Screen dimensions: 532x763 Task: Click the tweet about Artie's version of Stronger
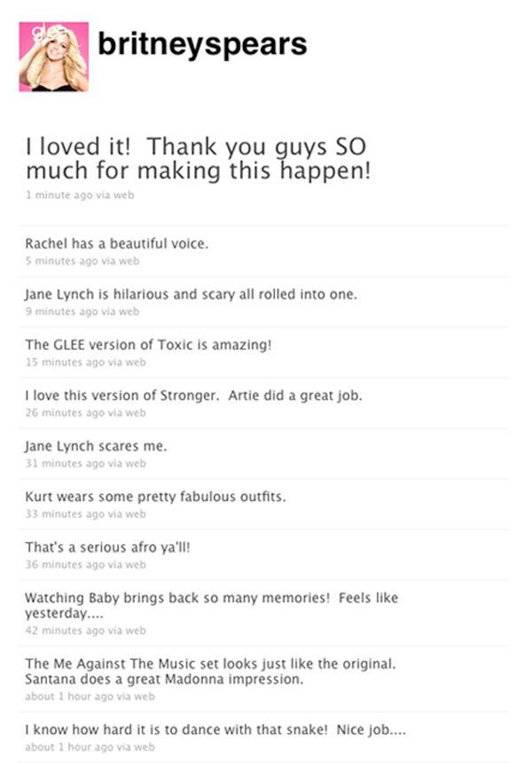click(x=194, y=396)
